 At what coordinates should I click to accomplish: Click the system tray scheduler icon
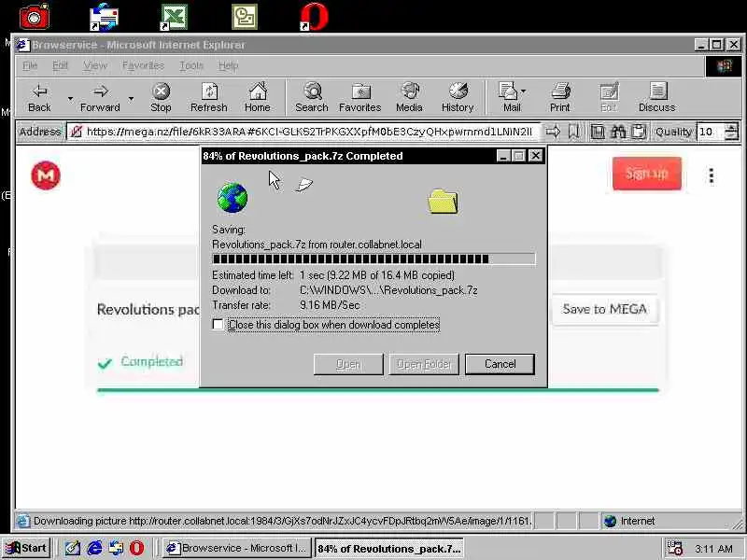coord(674,549)
